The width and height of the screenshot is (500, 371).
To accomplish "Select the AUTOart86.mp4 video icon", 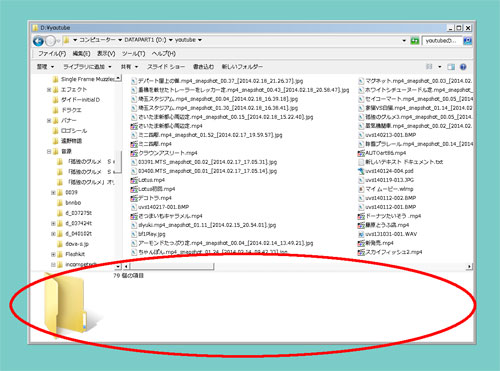I will (361, 153).
